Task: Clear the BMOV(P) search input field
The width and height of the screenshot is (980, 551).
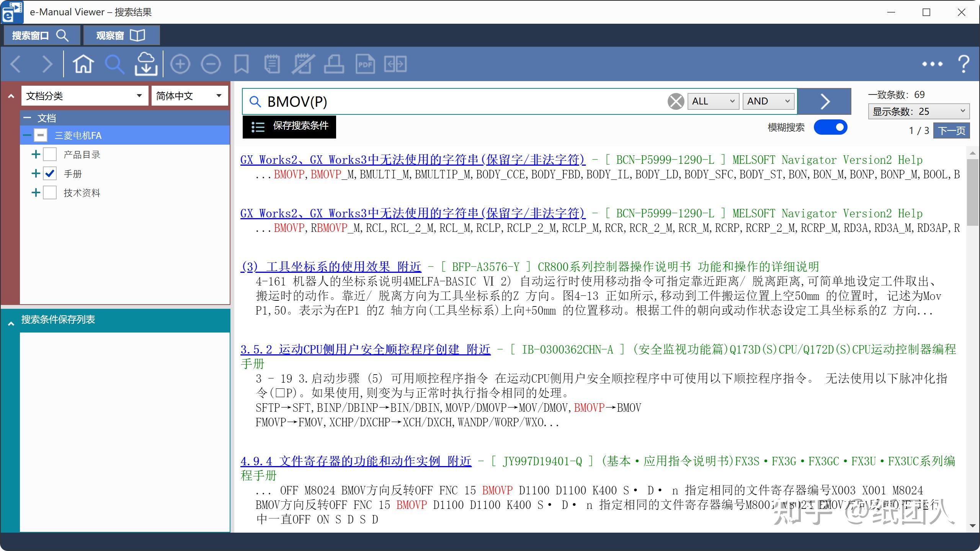Action: [x=675, y=101]
